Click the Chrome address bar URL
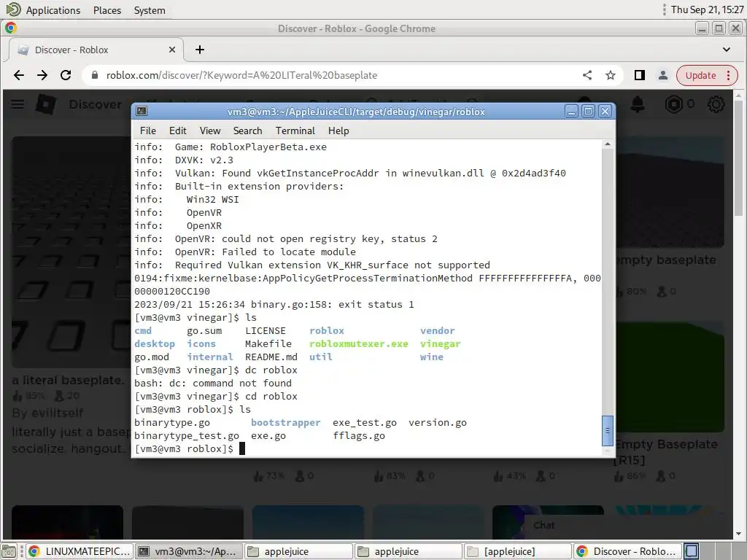Screen dimensions: 747x560 [x=242, y=75]
